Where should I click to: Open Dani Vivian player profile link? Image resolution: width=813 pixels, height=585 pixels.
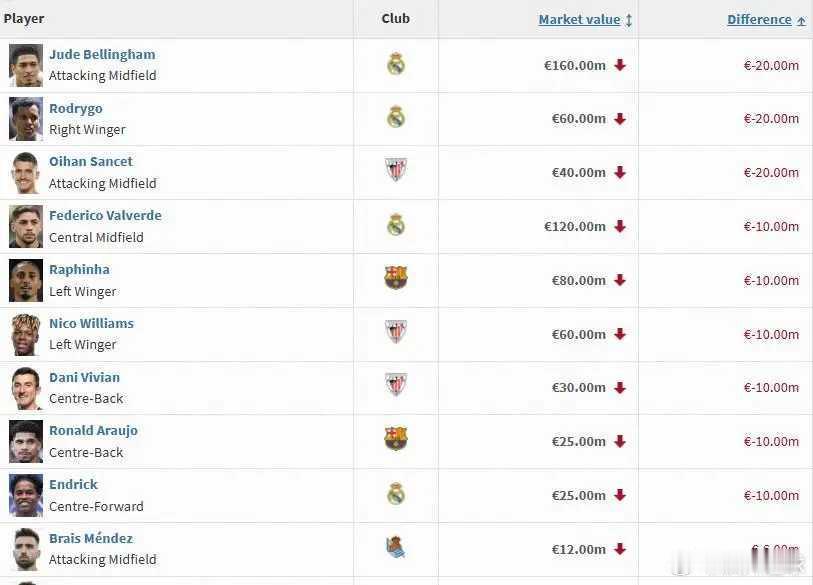(84, 377)
